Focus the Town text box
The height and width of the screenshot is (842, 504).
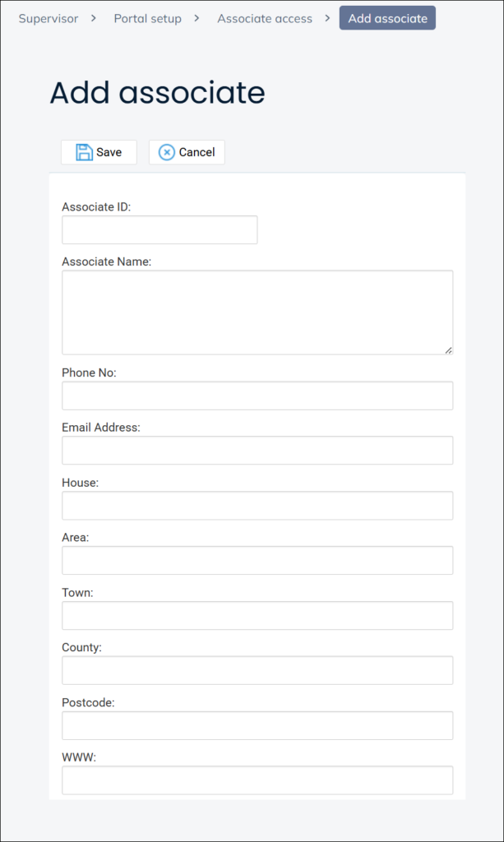coord(257,616)
